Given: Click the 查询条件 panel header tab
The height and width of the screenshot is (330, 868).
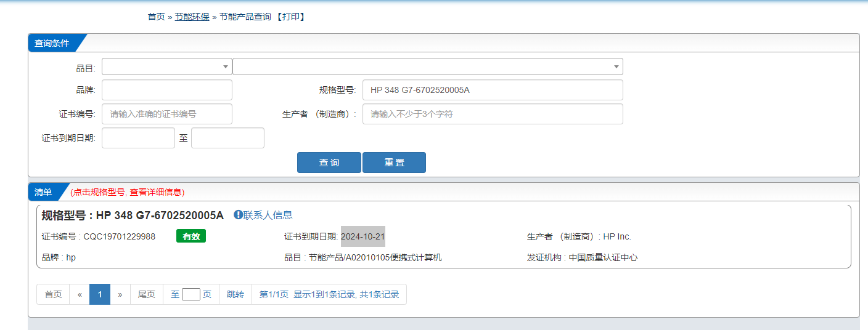Looking at the screenshot, I should [x=52, y=43].
